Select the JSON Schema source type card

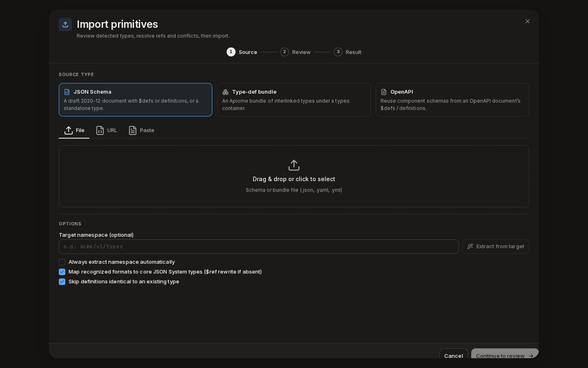(136, 100)
